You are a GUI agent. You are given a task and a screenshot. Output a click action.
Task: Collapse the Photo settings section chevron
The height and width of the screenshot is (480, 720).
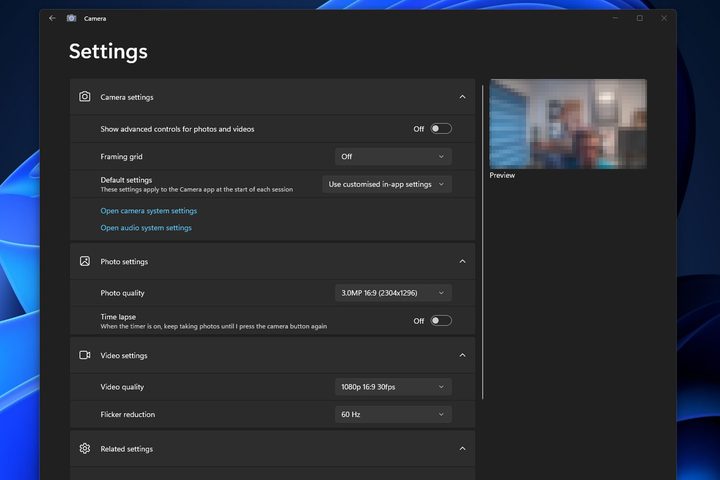point(462,261)
